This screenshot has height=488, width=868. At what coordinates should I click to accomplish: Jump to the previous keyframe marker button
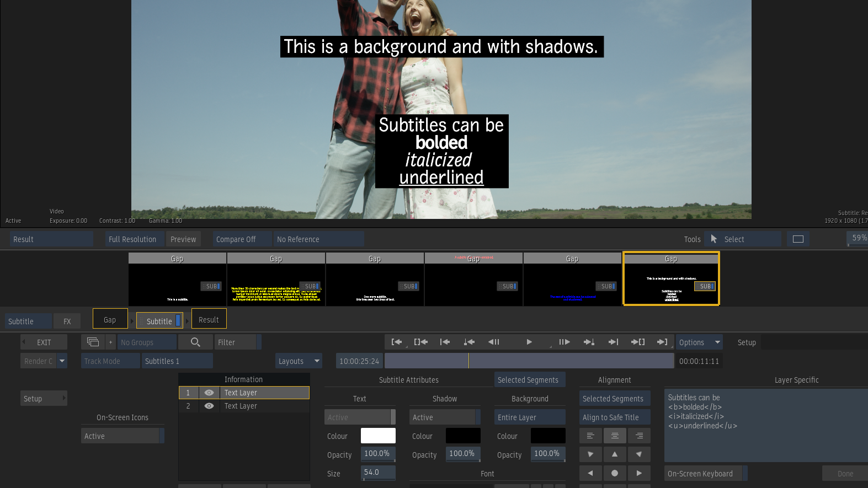469,342
